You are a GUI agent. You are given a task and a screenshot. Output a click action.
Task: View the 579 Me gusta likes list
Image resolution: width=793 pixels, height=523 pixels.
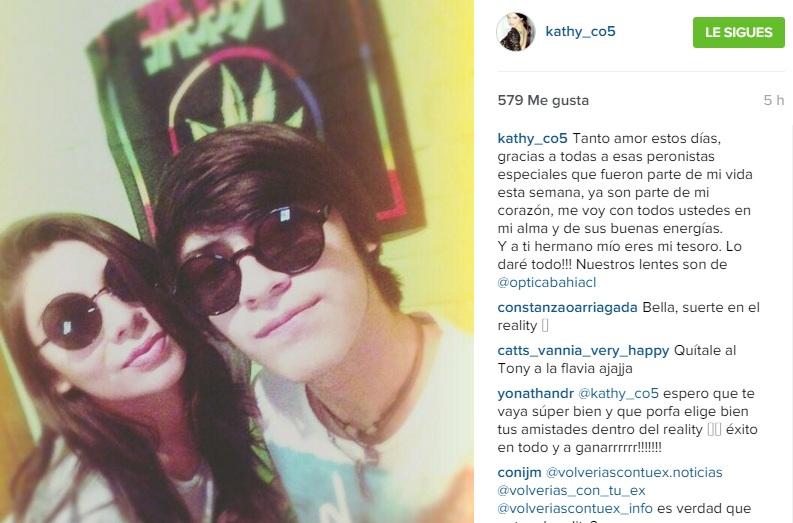[x=543, y=100]
